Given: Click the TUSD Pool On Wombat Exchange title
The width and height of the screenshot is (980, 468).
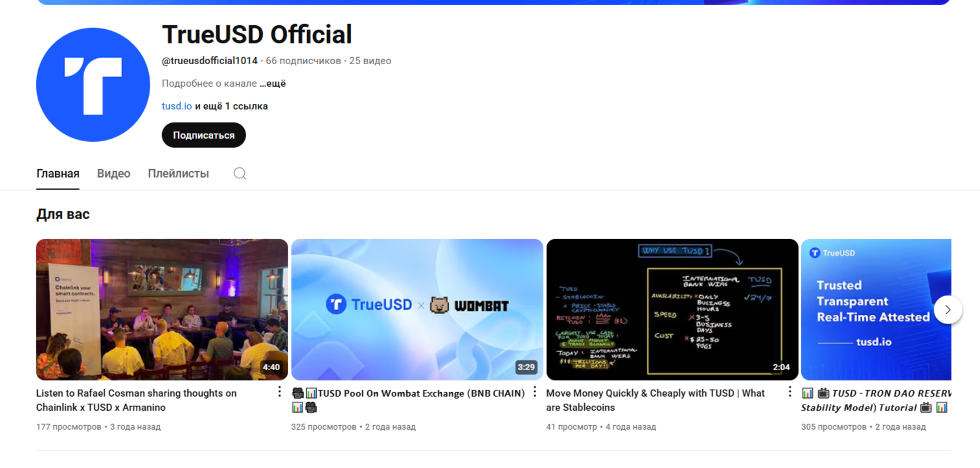Looking at the screenshot, I should (x=415, y=393).
